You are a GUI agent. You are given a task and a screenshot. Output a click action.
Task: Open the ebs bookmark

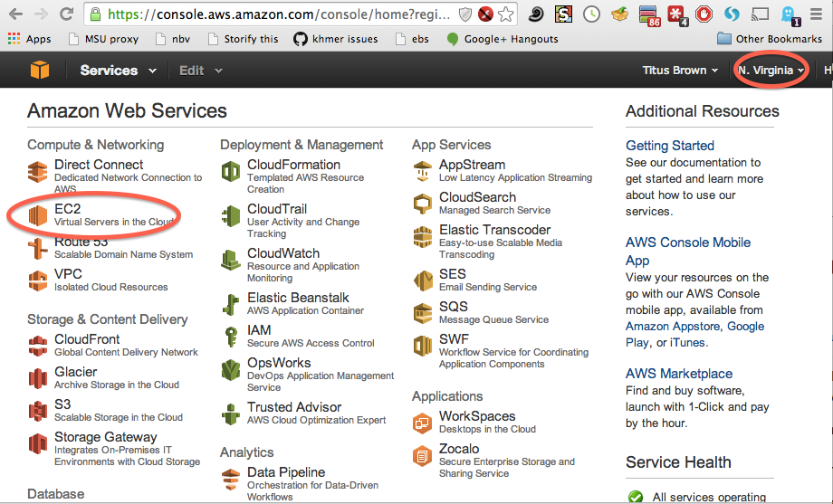(412, 39)
